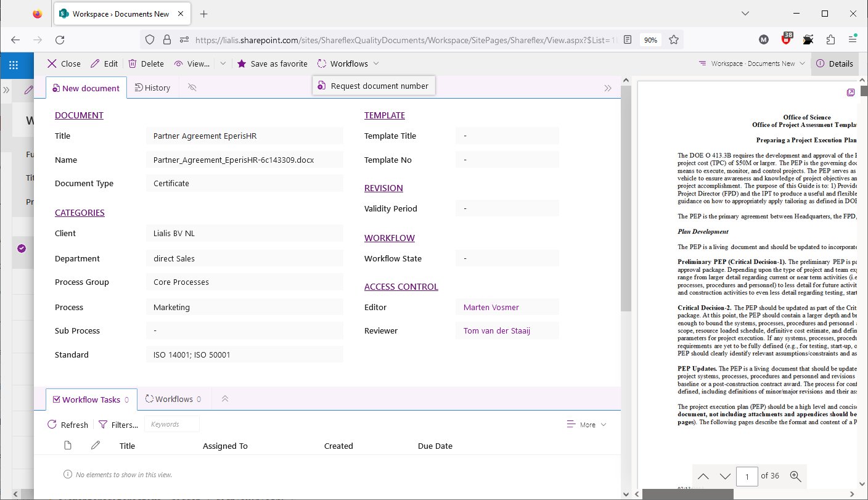Click the Delete trash command
868x500 pixels.
click(x=146, y=64)
